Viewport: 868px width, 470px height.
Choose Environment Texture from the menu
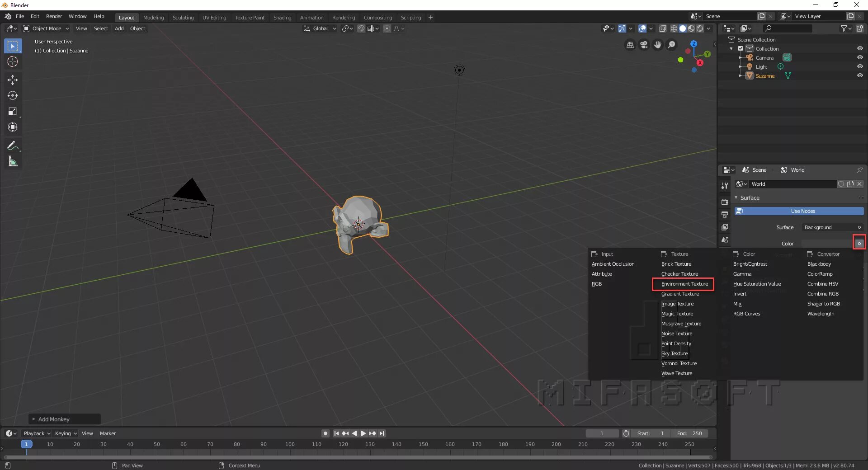(684, 284)
